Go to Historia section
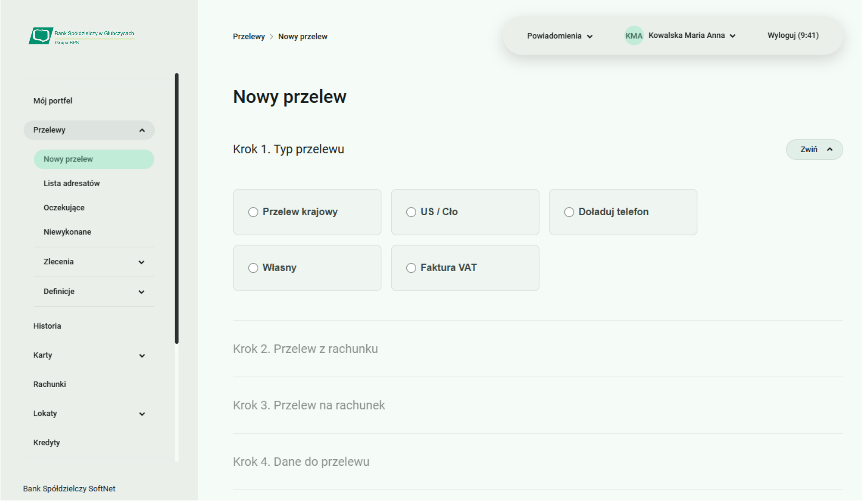Viewport: 863px width, 504px height. (x=47, y=326)
